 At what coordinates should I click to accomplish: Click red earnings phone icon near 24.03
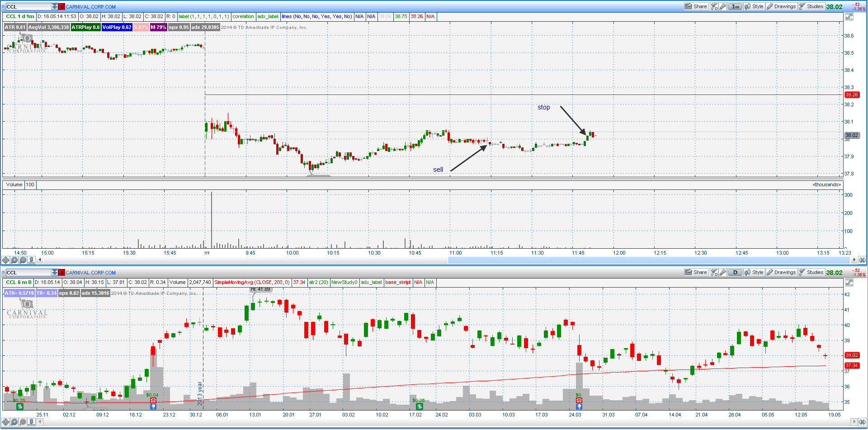579,401
